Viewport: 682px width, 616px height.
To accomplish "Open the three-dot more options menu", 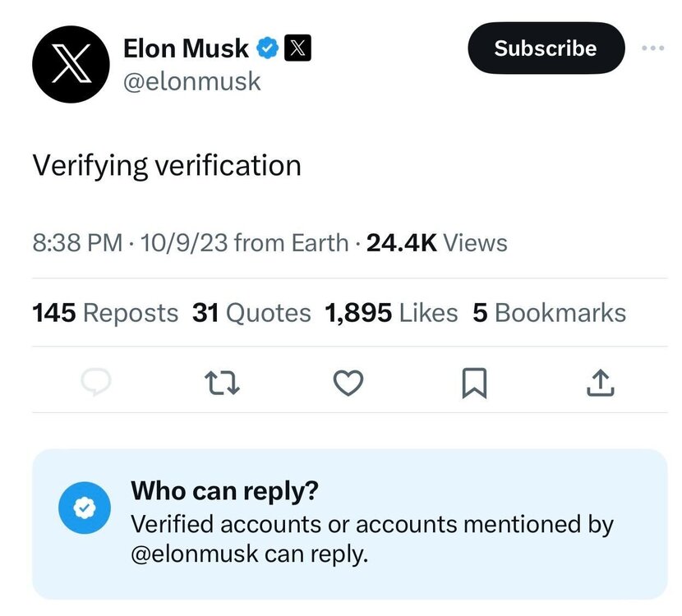I will click(652, 48).
